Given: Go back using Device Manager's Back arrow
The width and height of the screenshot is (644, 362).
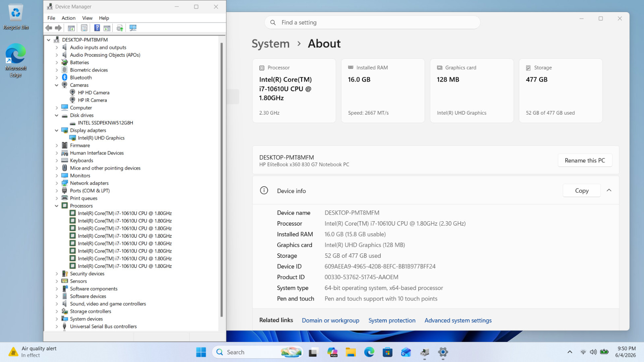Looking at the screenshot, I should point(49,28).
